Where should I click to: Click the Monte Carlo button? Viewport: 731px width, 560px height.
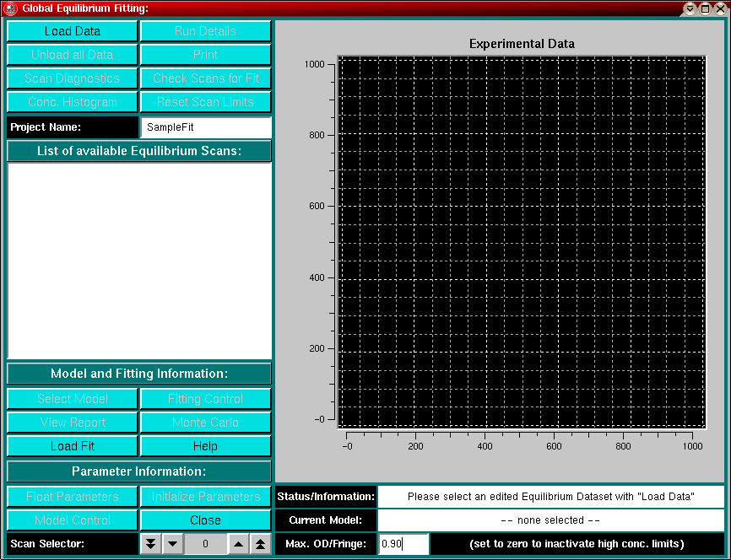tap(205, 423)
